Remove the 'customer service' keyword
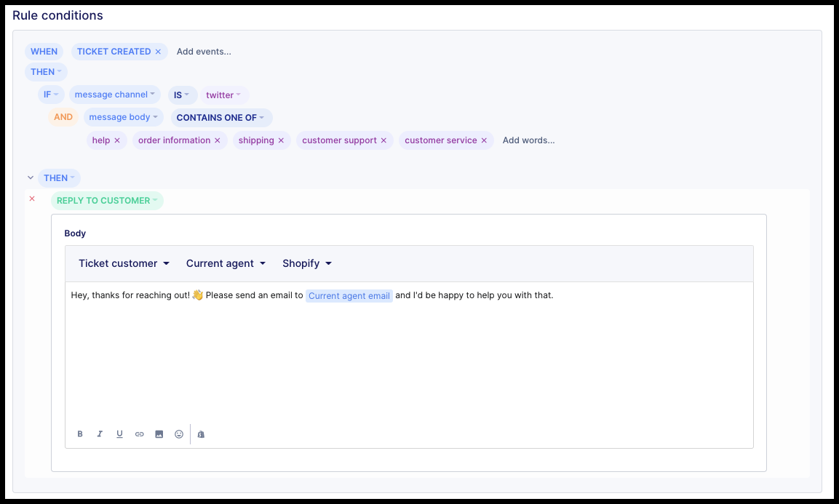839x504 pixels. [x=484, y=140]
